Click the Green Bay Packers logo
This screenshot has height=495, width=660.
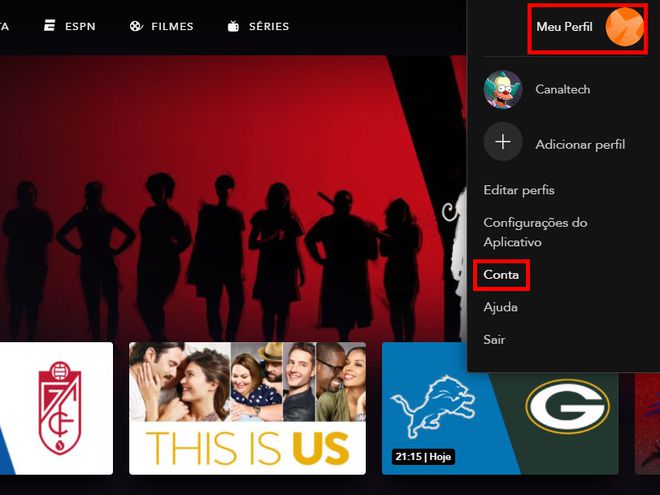[x=567, y=407]
